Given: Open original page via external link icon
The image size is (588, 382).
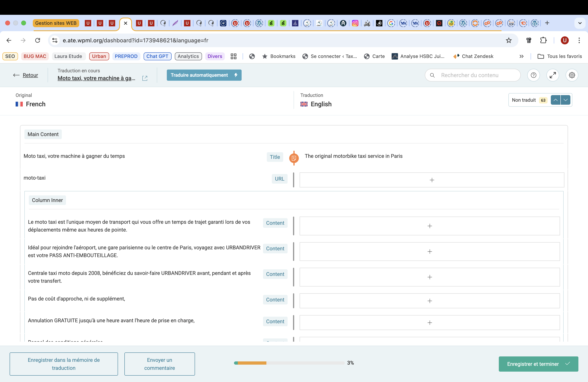Looking at the screenshot, I should pos(145,78).
